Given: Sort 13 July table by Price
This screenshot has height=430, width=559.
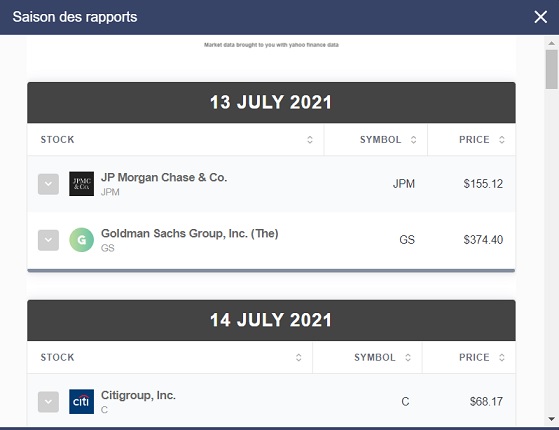Looking at the screenshot, I should [502, 139].
